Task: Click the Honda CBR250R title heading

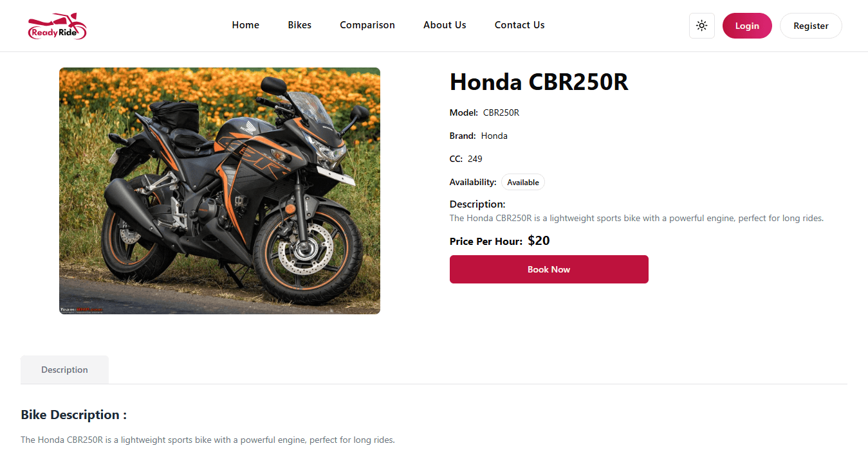Action: pyautogui.click(x=539, y=82)
